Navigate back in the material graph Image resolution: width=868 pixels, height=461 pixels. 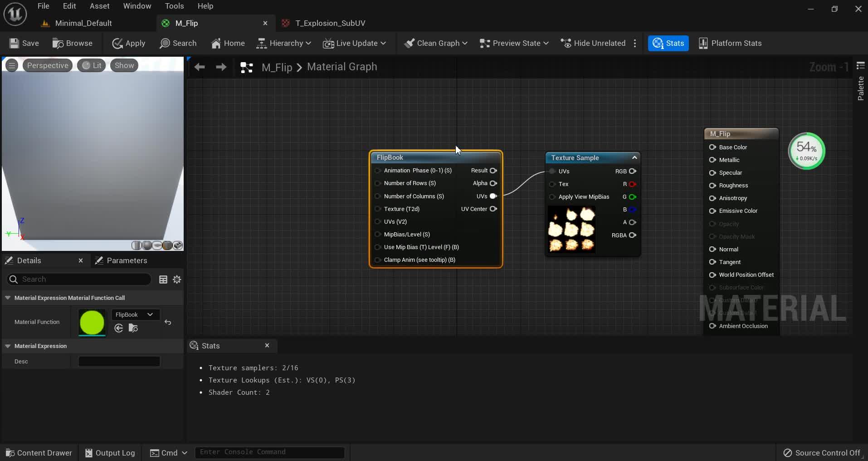pyautogui.click(x=200, y=67)
